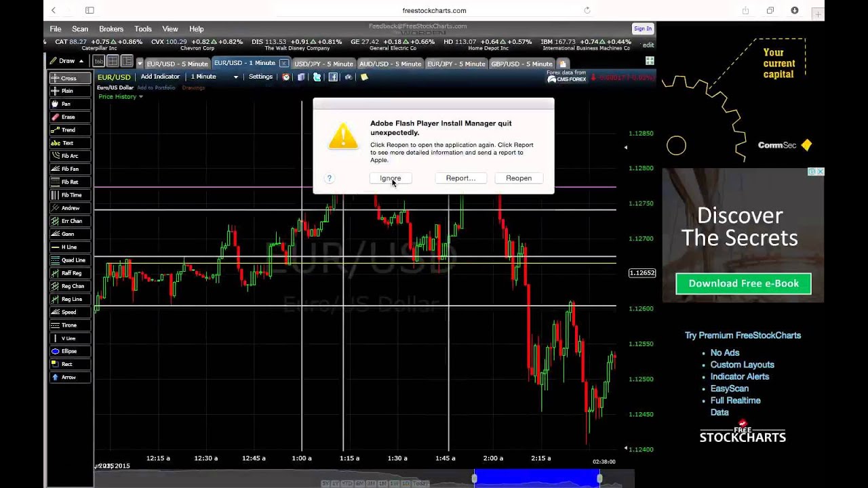868x488 pixels.
Task: Click the browser address bar
Action: (434, 10)
